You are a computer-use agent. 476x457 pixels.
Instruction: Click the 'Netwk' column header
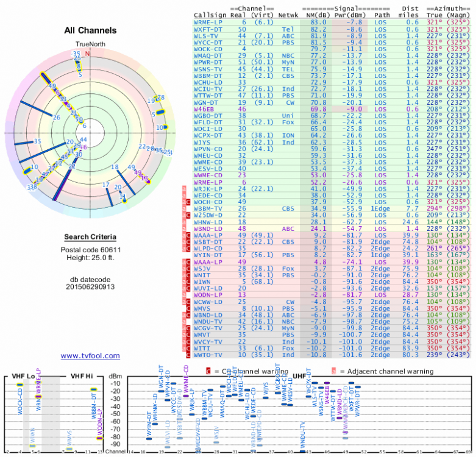coord(288,15)
